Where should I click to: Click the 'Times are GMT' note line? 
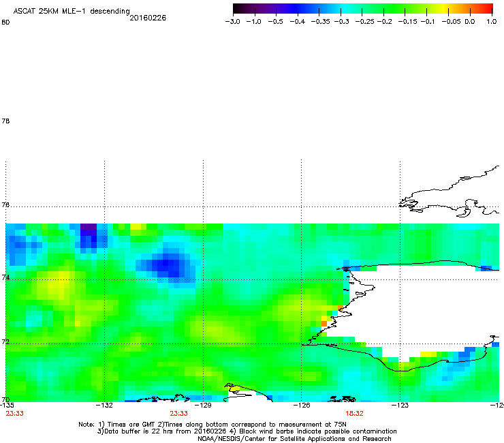point(212,425)
